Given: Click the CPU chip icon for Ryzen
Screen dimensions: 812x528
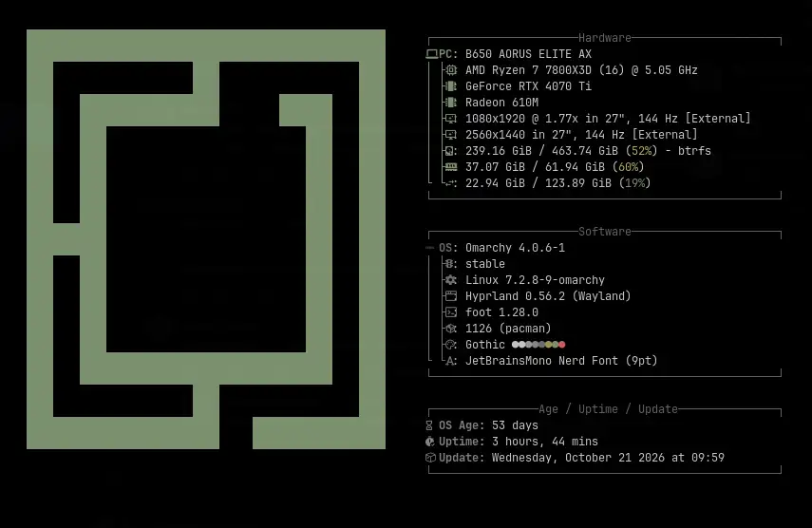Looking at the screenshot, I should tap(451, 70).
